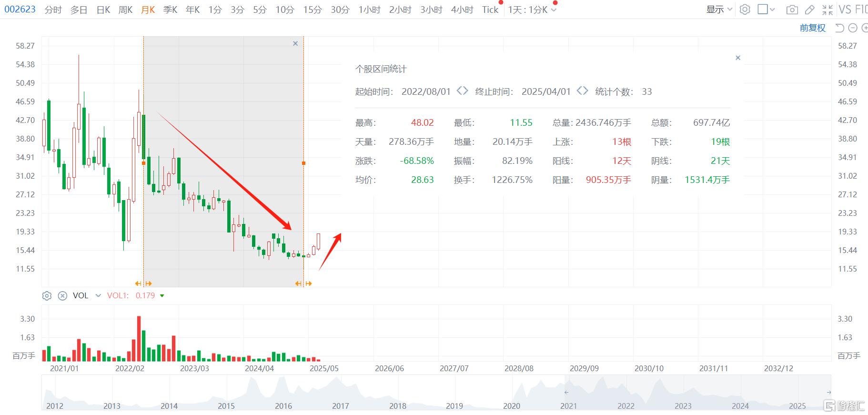The height and width of the screenshot is (415, 868).
Task: Select the 4小时 interval tab
Action: (x=462, y=10)
